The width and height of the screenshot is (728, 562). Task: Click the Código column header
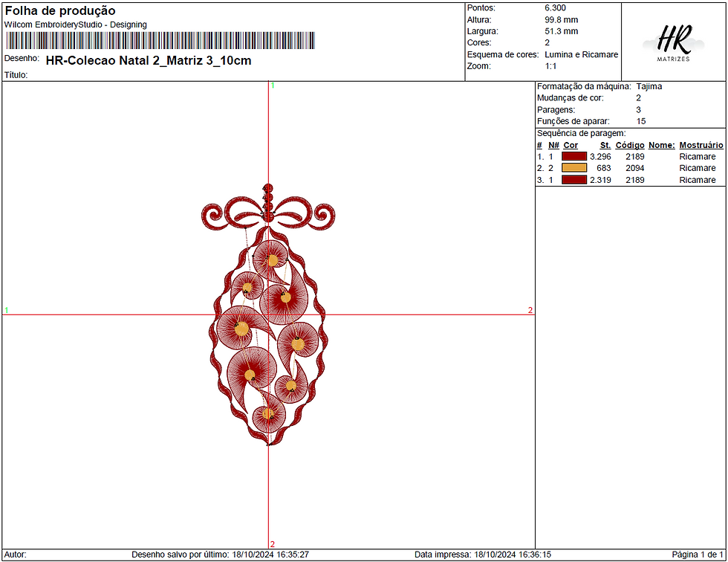[x=630, y=145]
